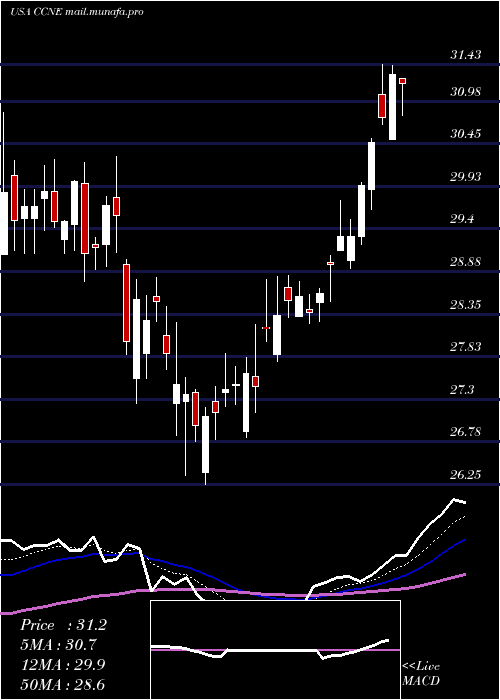This screenshot has width=500, height=700.
Task: Click the latest small red candlestick at far right
Action: (x=403, y=81)
